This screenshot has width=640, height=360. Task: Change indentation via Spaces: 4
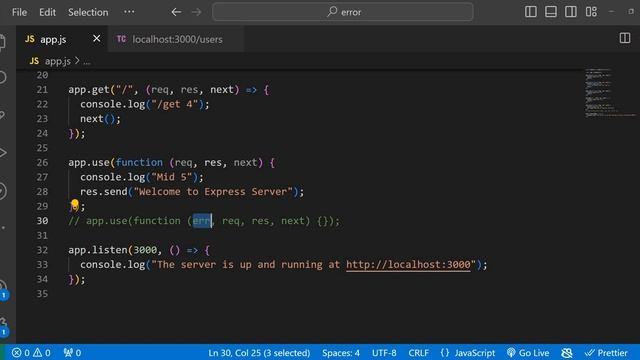click(341, 353)
